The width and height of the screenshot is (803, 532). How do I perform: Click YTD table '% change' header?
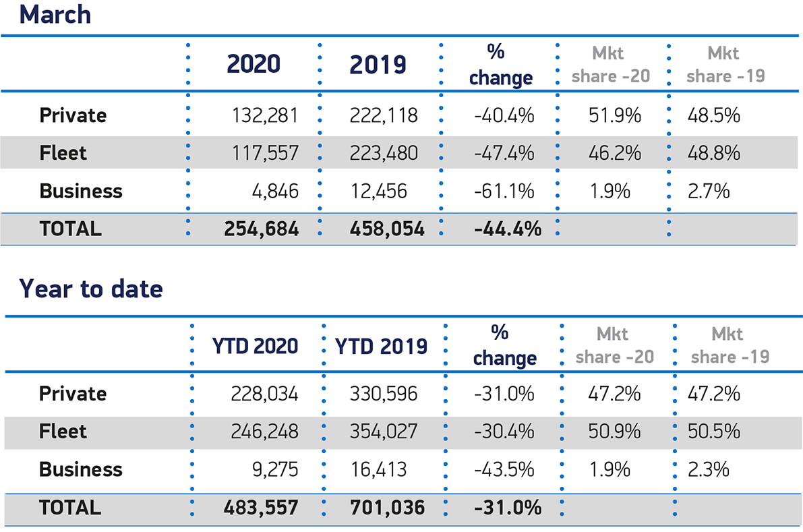point(505,346)
